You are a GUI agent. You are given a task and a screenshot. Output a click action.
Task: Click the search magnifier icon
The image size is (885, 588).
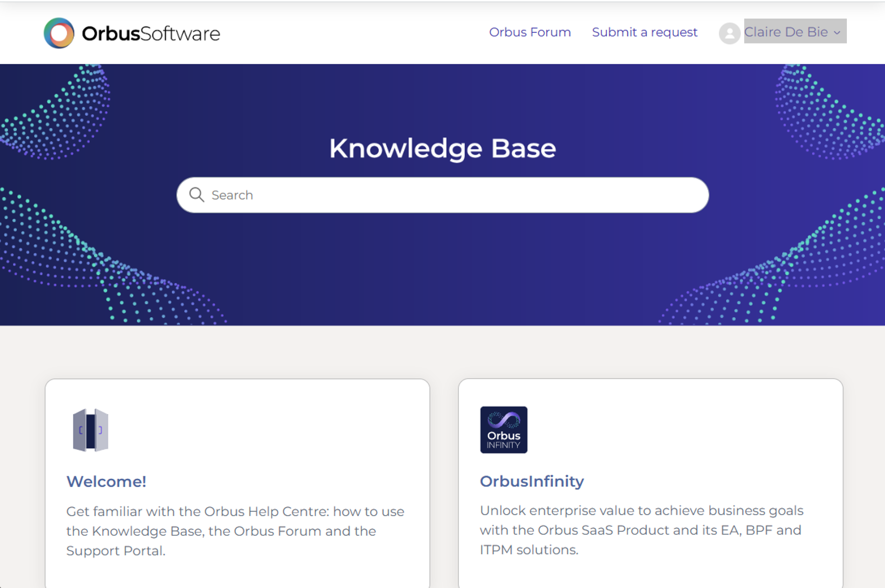[x=197, y=195]
